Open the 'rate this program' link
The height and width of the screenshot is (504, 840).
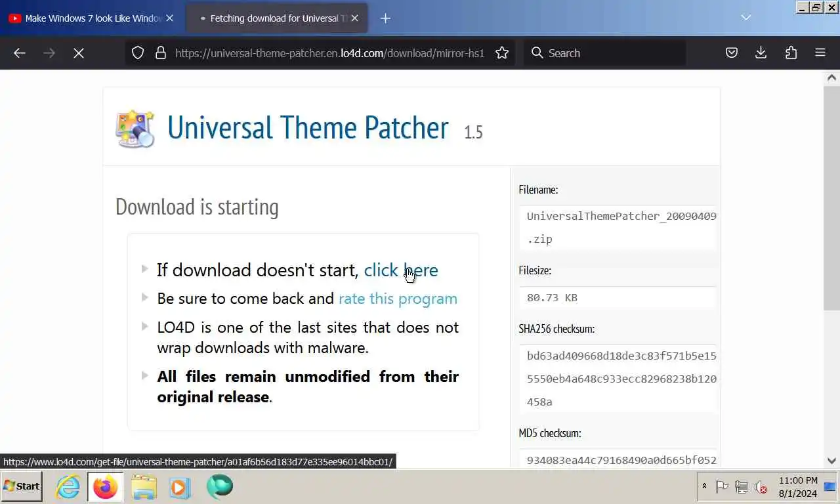(x=398, y=299)
